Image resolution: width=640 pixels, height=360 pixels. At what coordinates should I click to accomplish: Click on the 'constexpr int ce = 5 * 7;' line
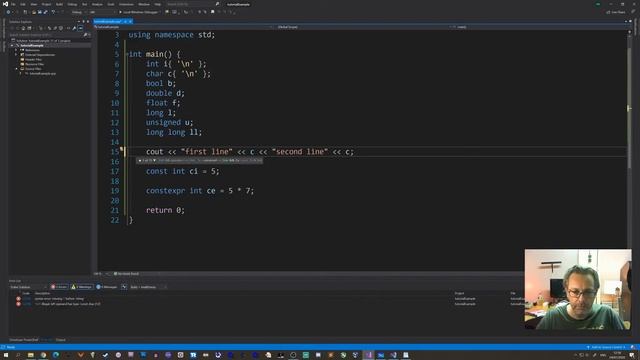coord(200,191)
